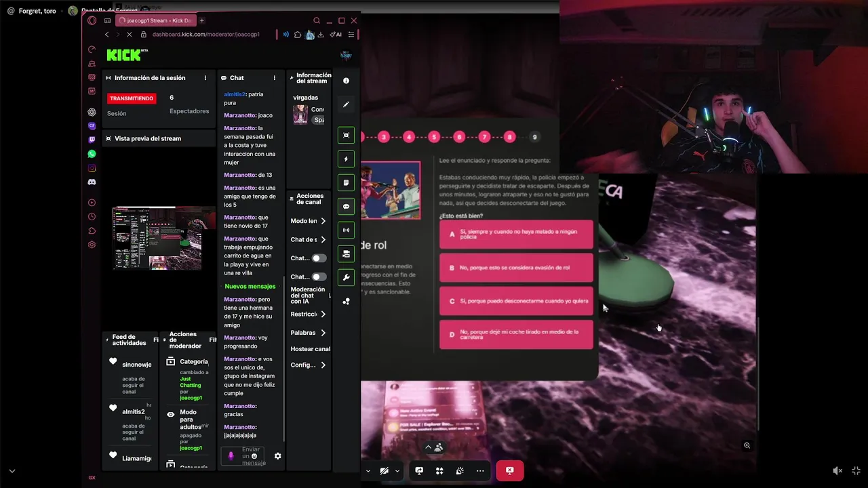Open the player icon in Opera sidebar
The height and width of the screenshot is (488, 868).
[92, 203]
